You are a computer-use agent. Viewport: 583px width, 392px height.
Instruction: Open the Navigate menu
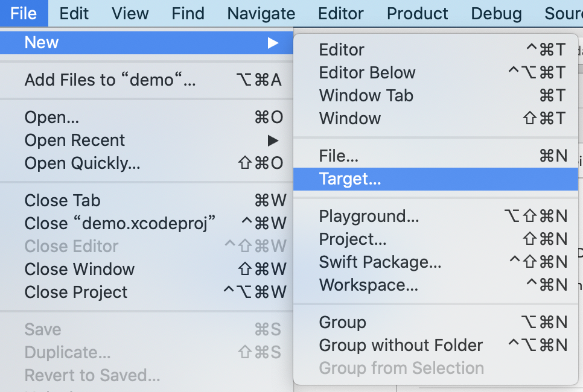coord(261,13)
